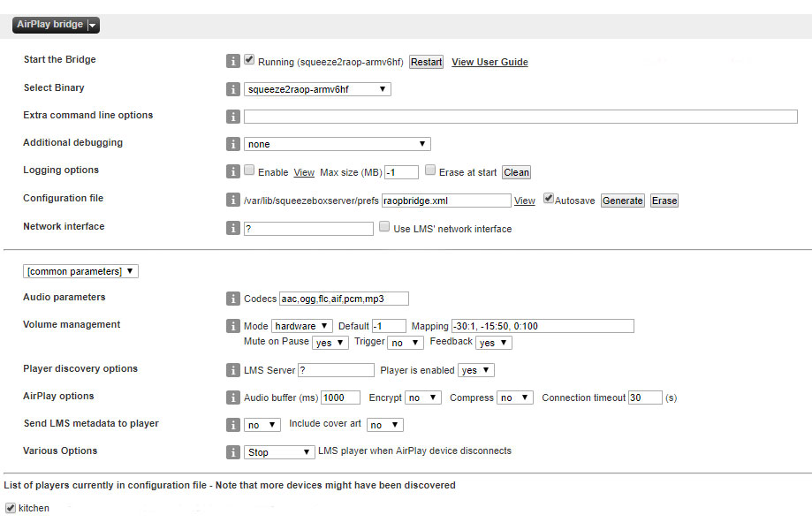Uncheck the kitchen player checkbox
This screenshot has height=530, width=812.
click(10, 508)
